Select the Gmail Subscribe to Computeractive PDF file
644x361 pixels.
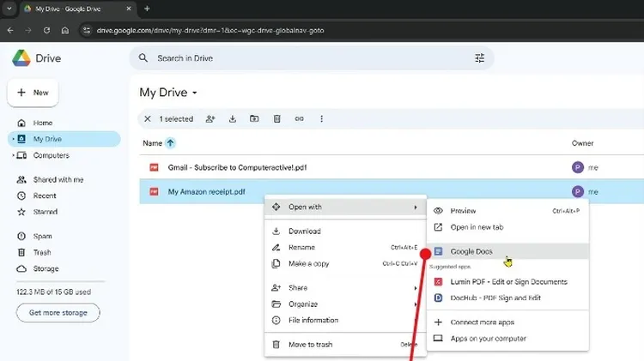(x=238, y=168)
